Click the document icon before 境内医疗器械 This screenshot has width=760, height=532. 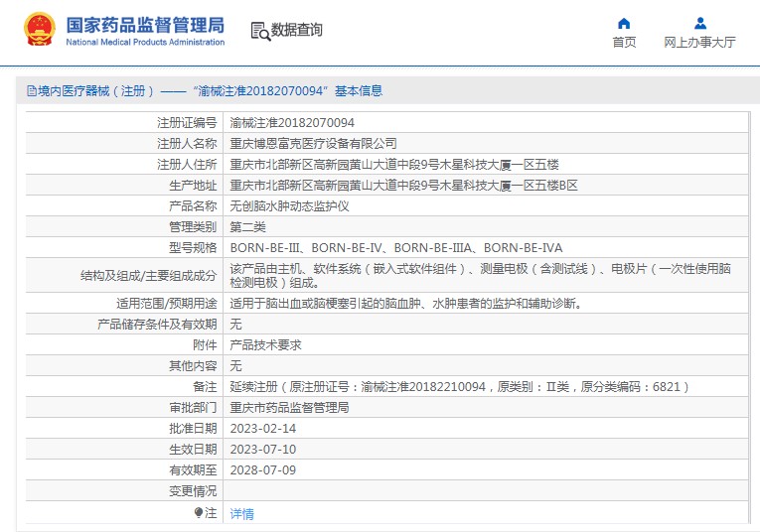tap(32, 90)
